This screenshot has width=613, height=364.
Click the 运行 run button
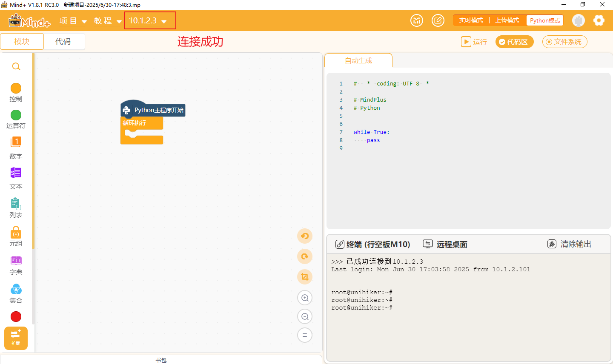pos(474,42)
